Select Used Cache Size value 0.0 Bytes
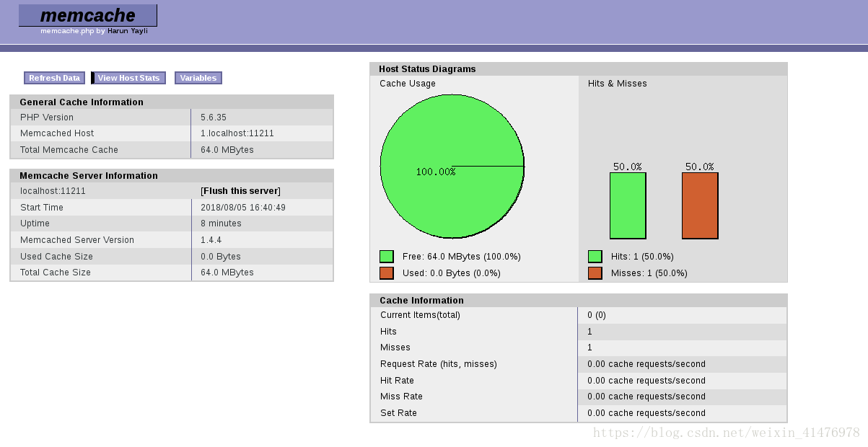The width and height of the screenshot is (868, 447). click(x=221, y=257)
